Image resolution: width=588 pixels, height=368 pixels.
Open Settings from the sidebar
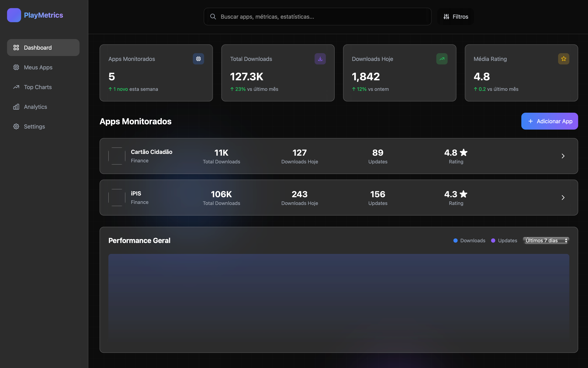point(43,126)
